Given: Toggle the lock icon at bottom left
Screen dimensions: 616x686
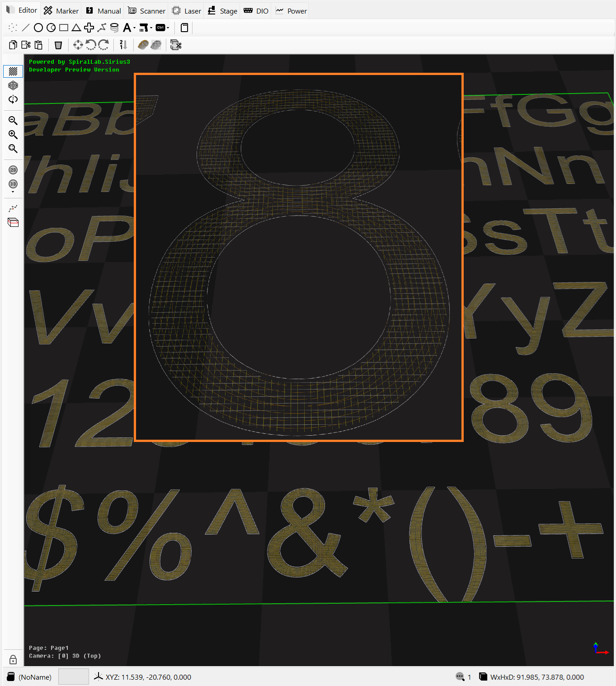Looking at the screenshot, I should click(13, 660).
